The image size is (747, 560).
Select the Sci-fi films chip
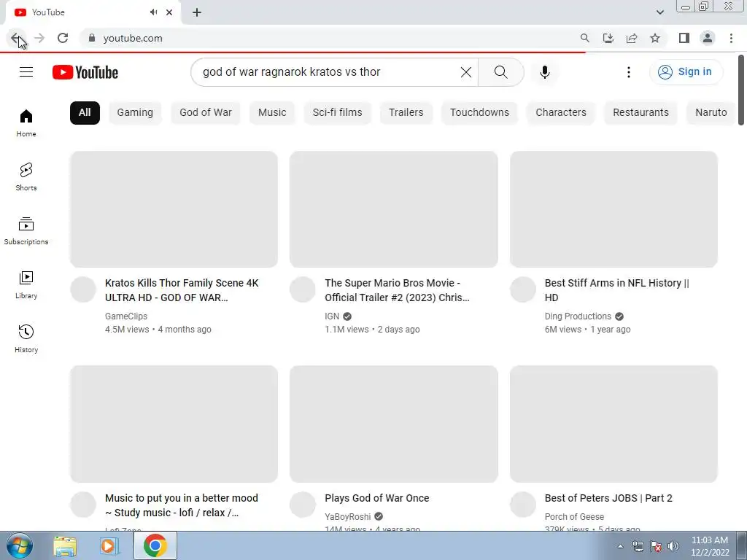click(337, 113)
